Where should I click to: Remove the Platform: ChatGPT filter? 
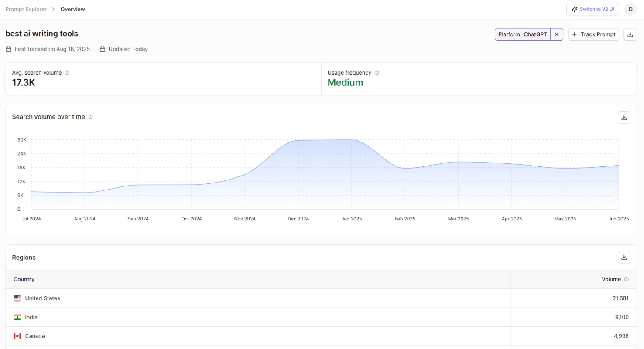(x=557, y=34)
